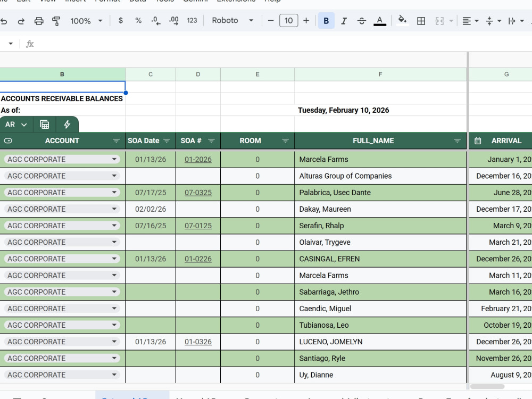Open the SOA Date column filter
The image size is (532, 399).
pos(167,141)
